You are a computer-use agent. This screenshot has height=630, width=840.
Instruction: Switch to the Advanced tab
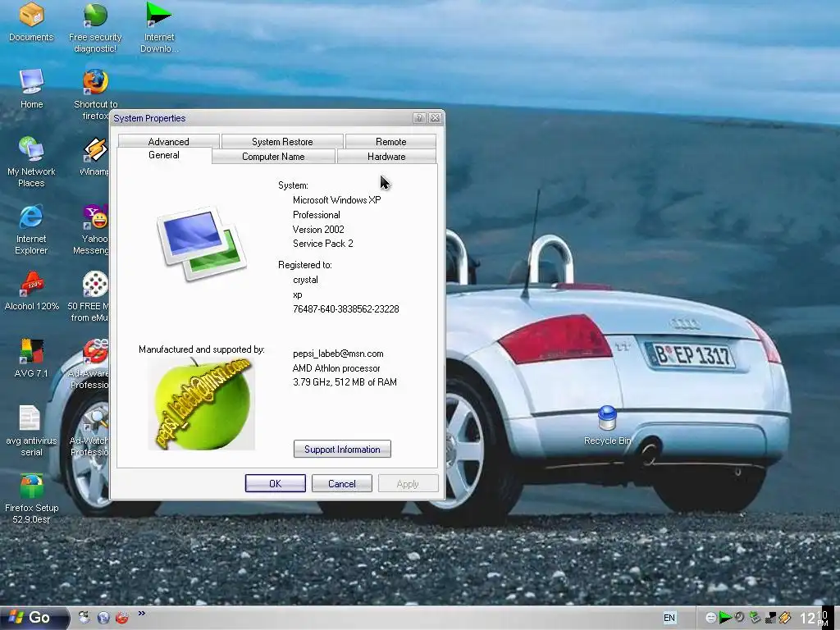click(168, 141)
